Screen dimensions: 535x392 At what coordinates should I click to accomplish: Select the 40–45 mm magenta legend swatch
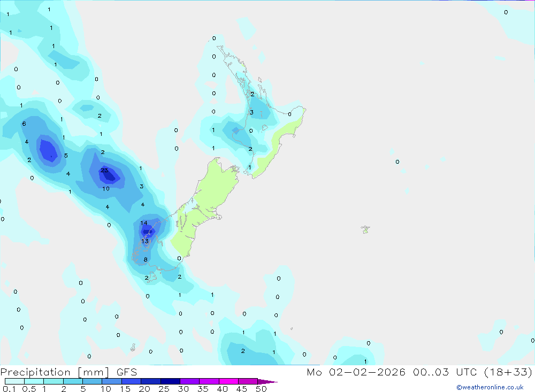coord(228,381)
